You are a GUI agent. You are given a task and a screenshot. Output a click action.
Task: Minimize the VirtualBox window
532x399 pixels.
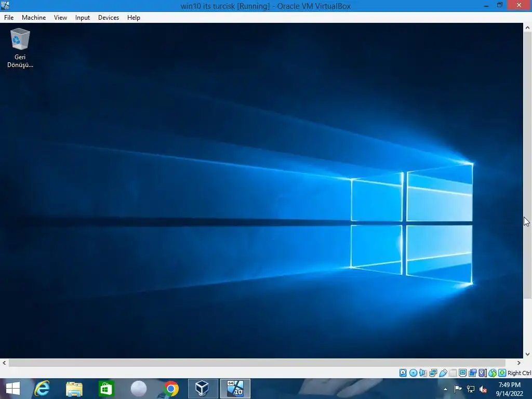486,5
